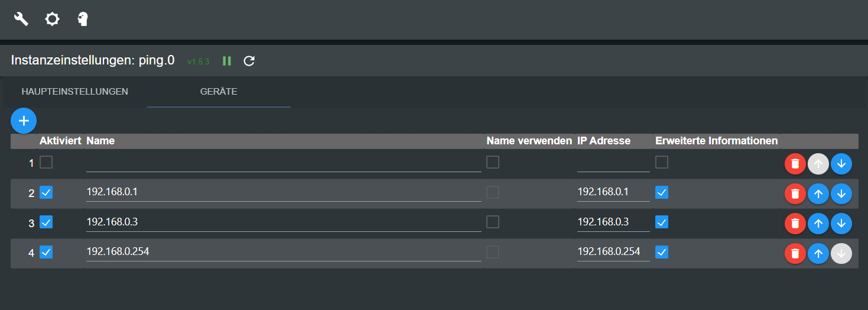Delete the 192.168.0.1 device row

click(x=795, y=193)
